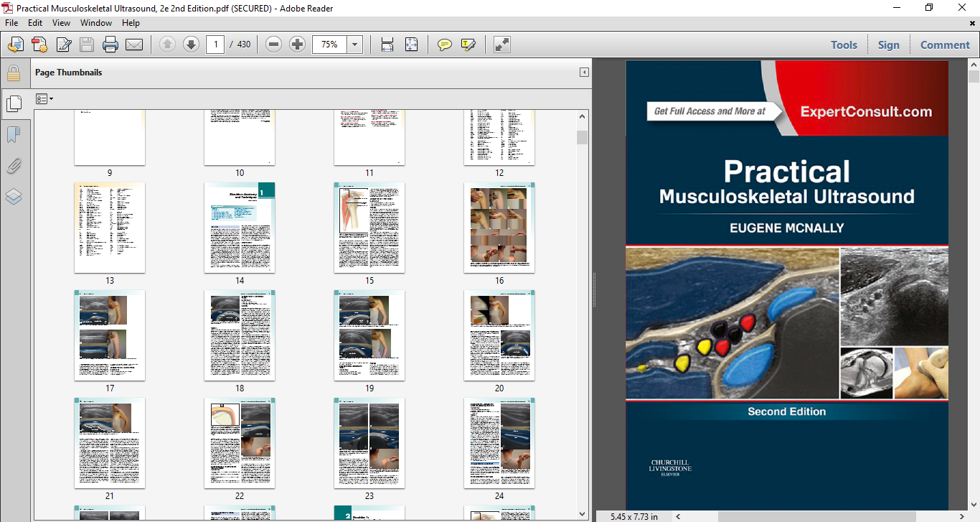Screen dimensions: 980x522
Task: Open the Edit menu
Action: [35, 23]
